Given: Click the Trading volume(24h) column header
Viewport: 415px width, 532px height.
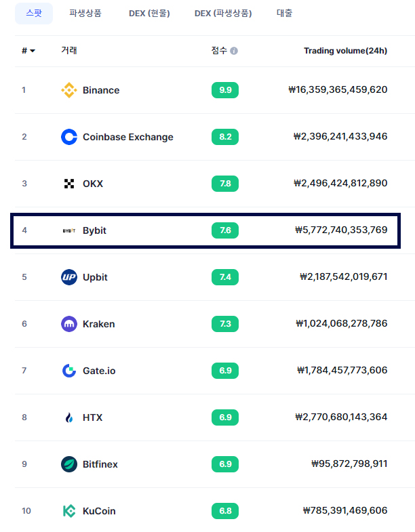Looking at the screenshot, I should pyautogui.click(x=345, y=51).
